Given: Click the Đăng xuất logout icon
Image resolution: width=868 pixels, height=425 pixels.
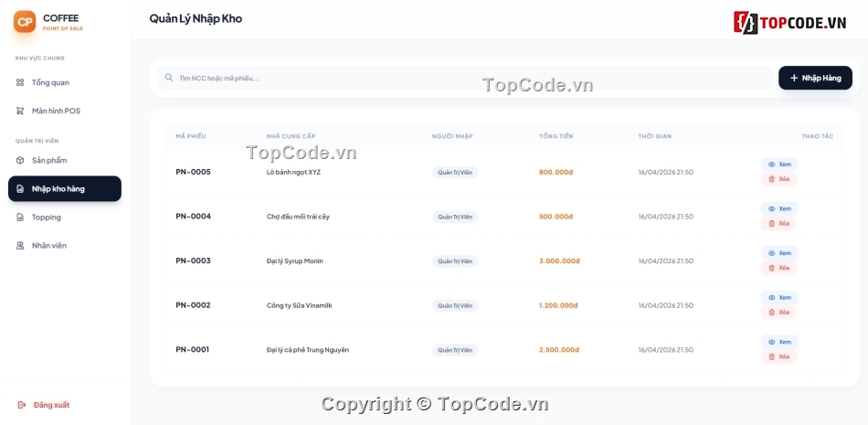Looking at the screenshot, I should (x=22, y=405).
